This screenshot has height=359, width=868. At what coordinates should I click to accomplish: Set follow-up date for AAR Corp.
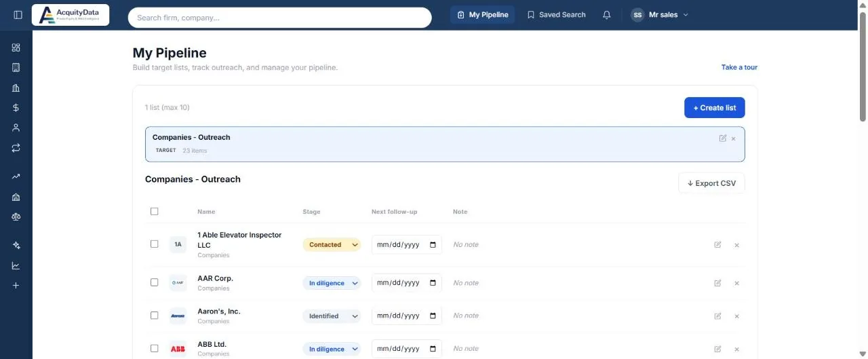407,283
